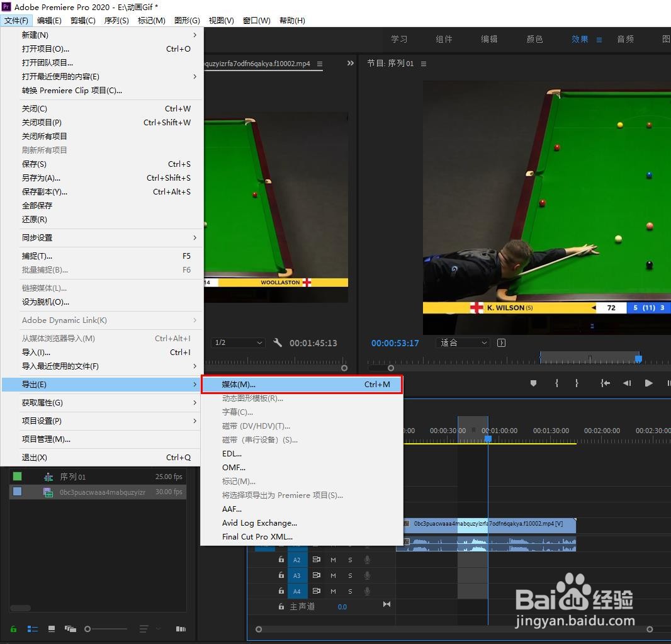Click the Project panel thumbnail zoom slider

[106, 629]
